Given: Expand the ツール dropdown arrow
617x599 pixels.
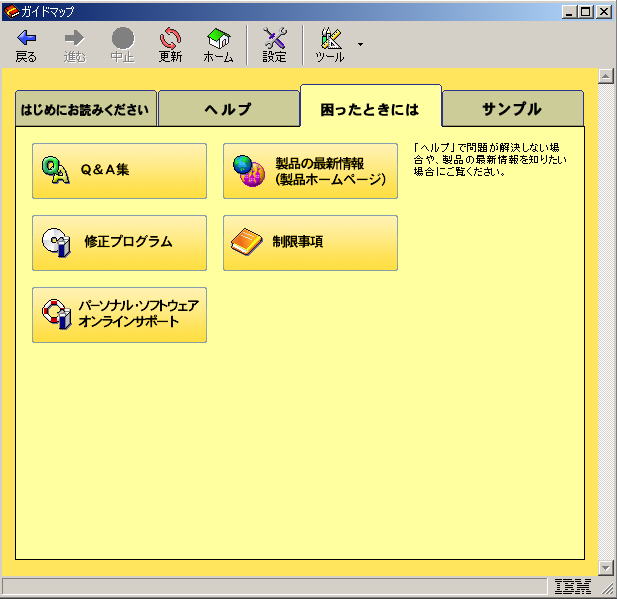Looking at the screenshot, I should coord(359,45).
